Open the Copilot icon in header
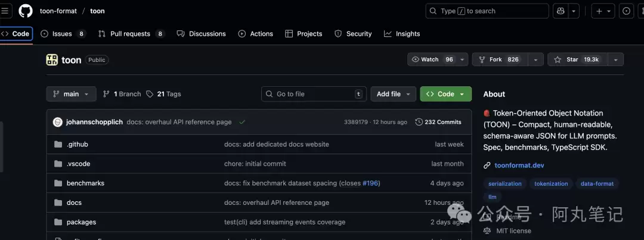Screen dimensions: 644x240 point(560,11)
